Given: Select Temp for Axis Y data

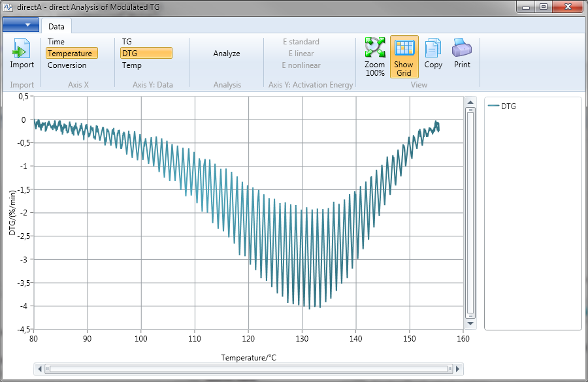Looking at the screenshot, I should click(x=131, y=65).
